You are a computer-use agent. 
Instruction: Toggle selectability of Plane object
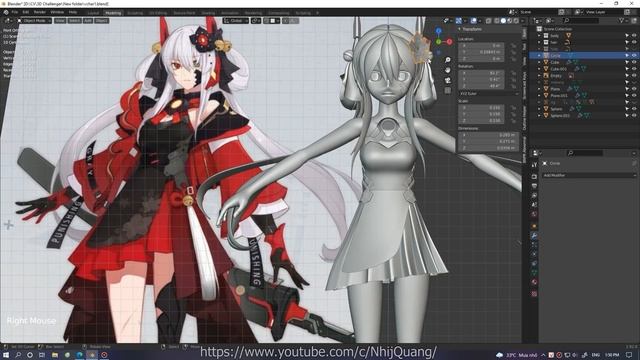(x=627, y=89)
